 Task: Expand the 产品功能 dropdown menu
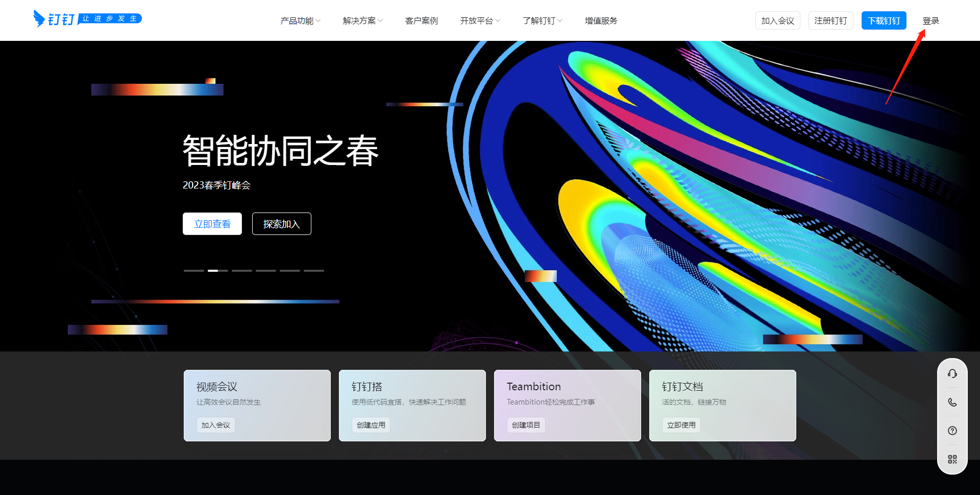pyautogui.click(x=300, y=21)
